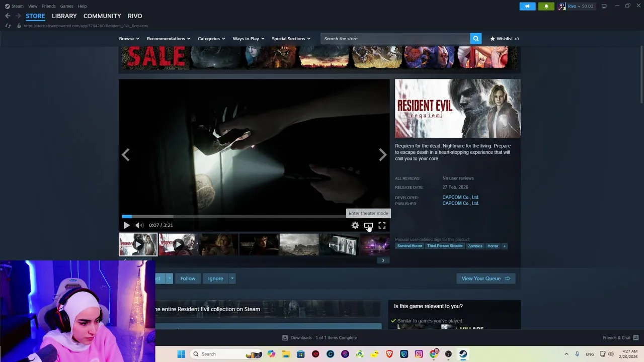This screenshot has height=362, width=644.
Task: Open the notifications bell button
Action: [x=546, y=6]
